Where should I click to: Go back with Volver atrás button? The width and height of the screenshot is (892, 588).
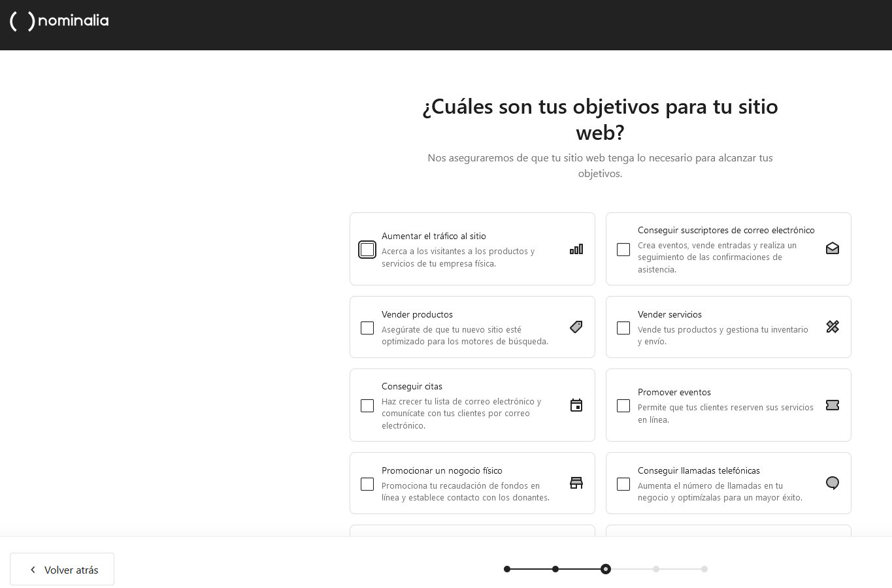tap(62, 569)
